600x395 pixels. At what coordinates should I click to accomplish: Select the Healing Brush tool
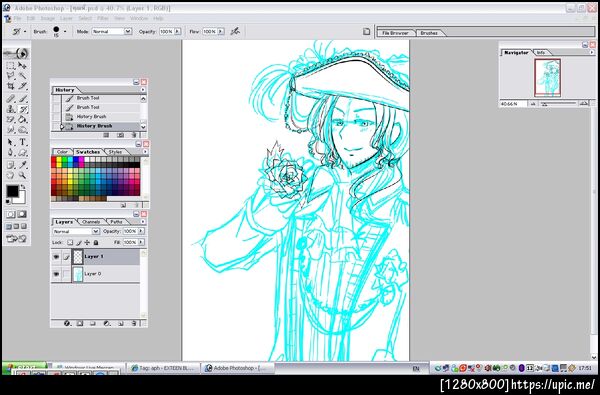coord(11,99)
